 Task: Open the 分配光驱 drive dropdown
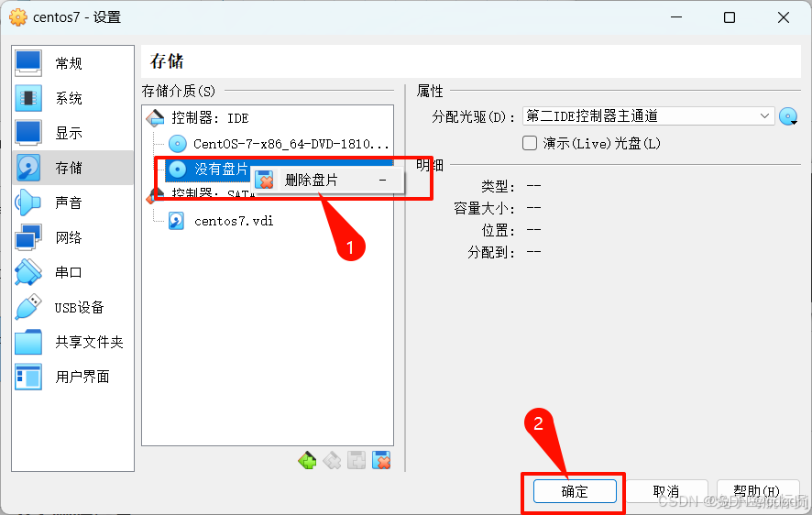point(648,116)
